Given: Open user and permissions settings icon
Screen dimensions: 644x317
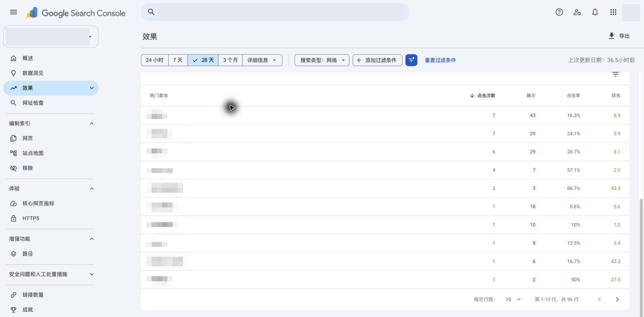Looking at the screenshot, I should [x=577, y=12].
